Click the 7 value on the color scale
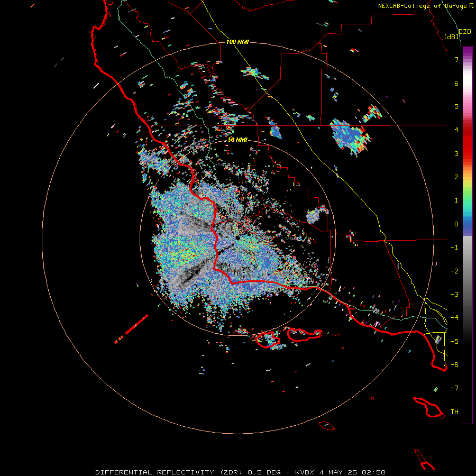Screen dimensions: 476x476 click(456, 59)
